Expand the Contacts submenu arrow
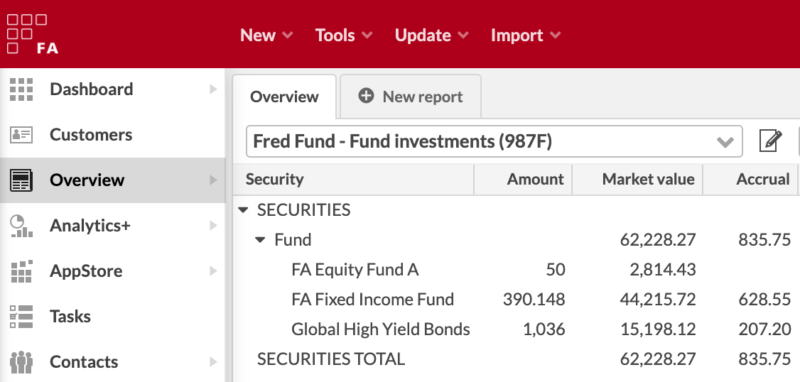Image resolution: width=800 pixels, height=382 pixels. pyautogui.click(x=213, y=362)
